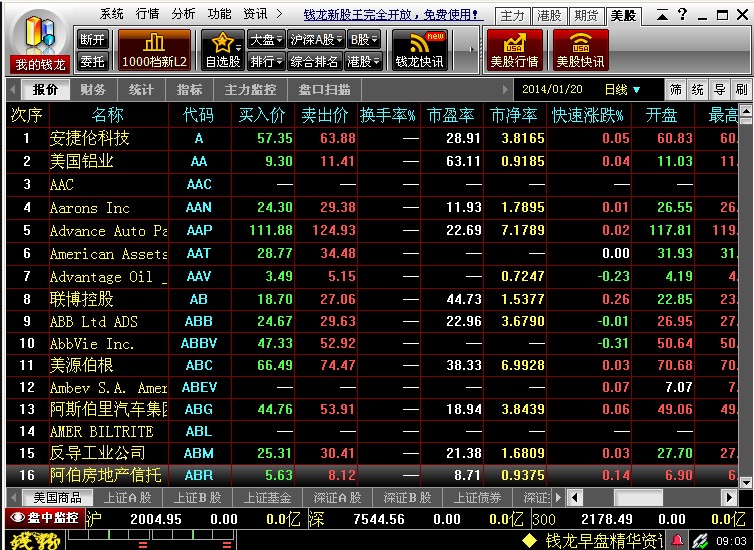Open 美股行情 USA chart icon
Image resolution: width=754 pixels, height=550 pixels.
pos(514,50)
